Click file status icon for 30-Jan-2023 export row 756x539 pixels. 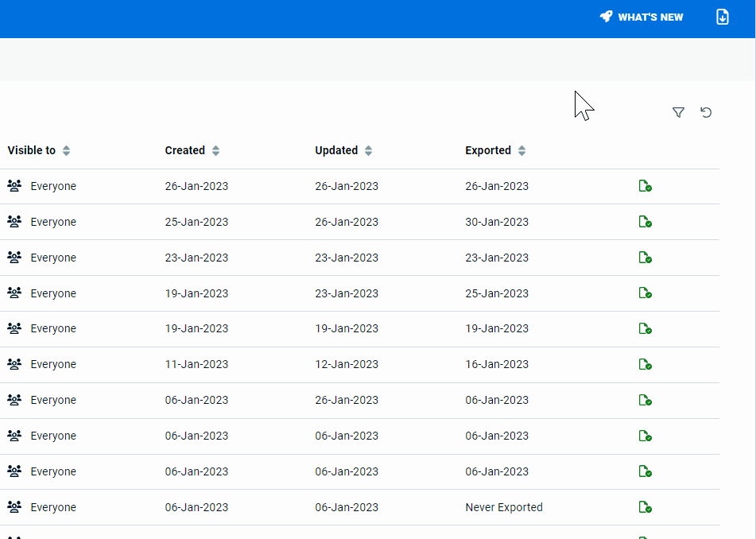pos(646,222)
